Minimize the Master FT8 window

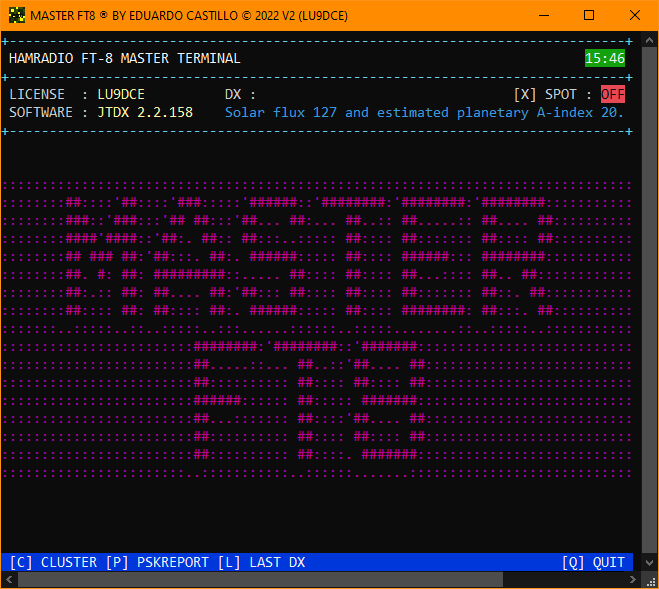[x=544, y=16]
